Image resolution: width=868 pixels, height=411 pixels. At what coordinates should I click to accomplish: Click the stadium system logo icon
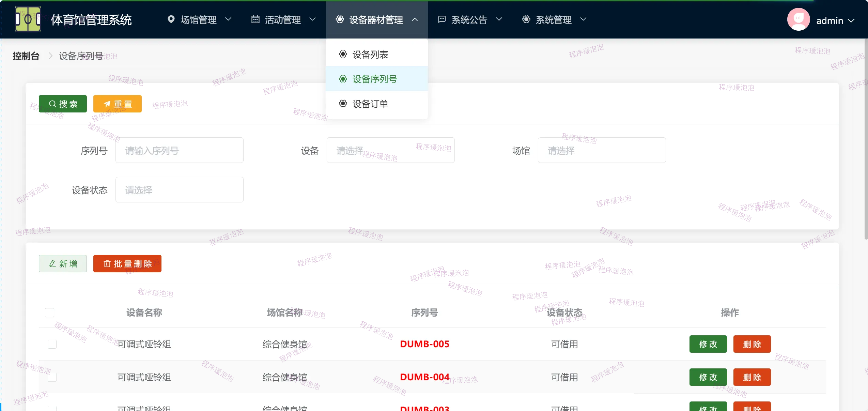pyautogui.click(x=28, y=19)
